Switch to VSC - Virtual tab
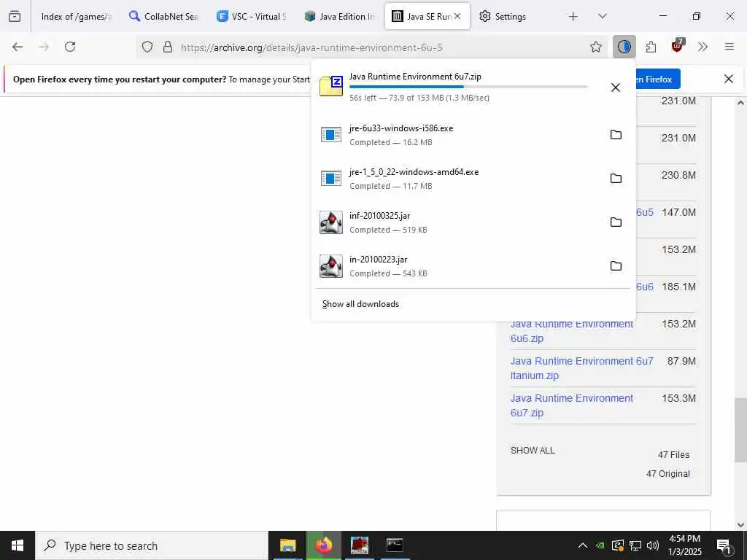This screenshot has height=560, width=747. pyautogui.click(x=251, y=16)
